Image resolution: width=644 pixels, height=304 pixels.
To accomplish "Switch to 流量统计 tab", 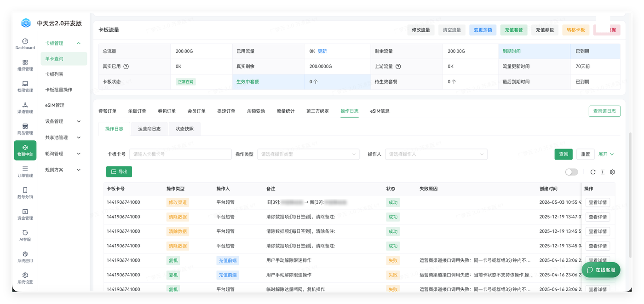I will (x=286, y=111).
